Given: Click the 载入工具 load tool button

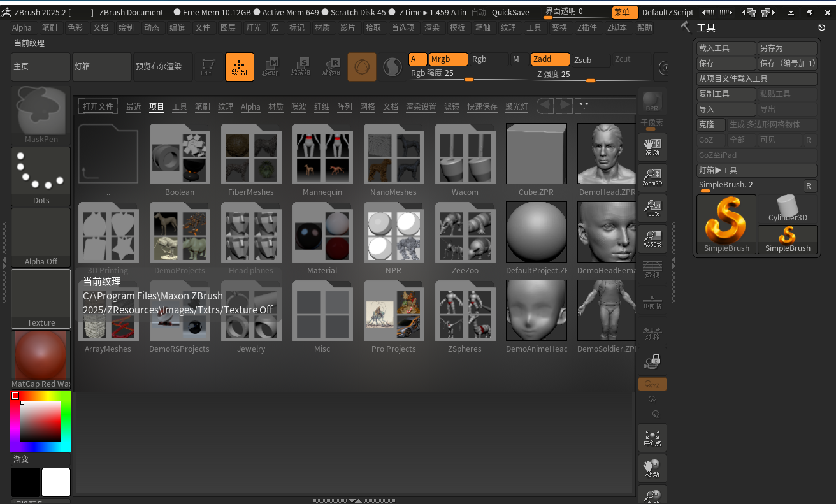Looking at the screenshot, I should coord(726,48).
